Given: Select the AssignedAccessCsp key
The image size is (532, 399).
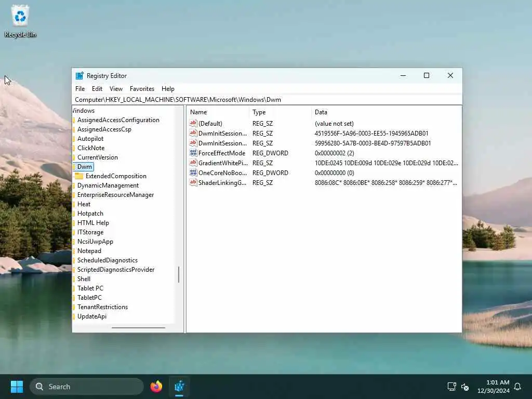Looking at the screenshot, I should tap(104, 129).
